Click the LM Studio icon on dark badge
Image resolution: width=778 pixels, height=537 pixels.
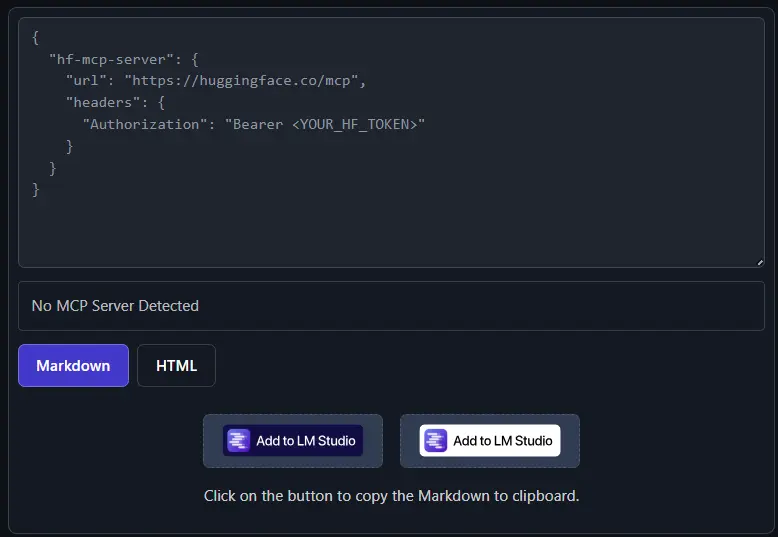coord(238,441)
